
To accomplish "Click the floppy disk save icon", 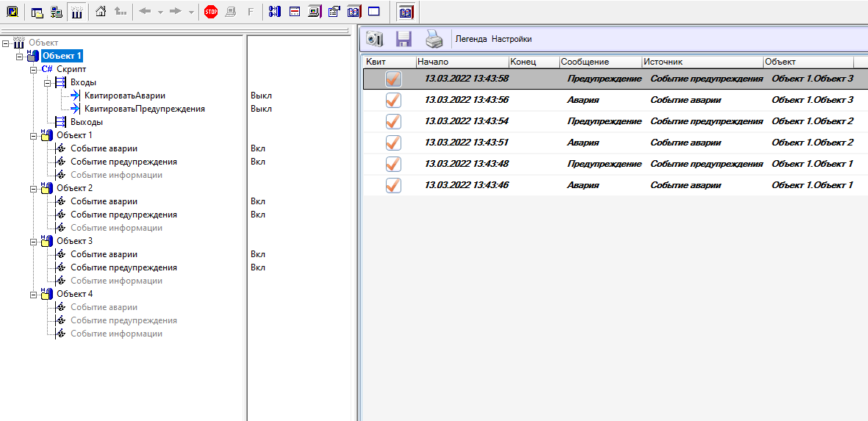I will point(403,39).
